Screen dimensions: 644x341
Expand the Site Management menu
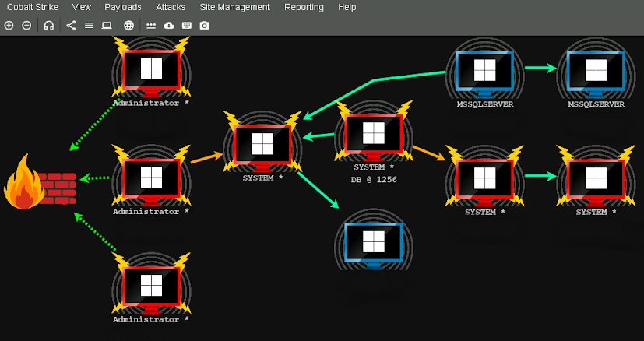click(x=234, y=7)
